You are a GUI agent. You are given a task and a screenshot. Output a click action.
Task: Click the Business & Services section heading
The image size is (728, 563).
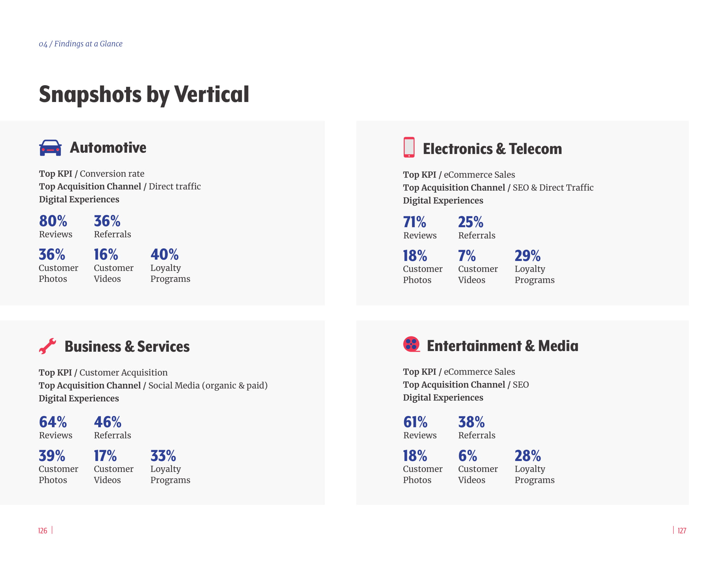point(127,346)
